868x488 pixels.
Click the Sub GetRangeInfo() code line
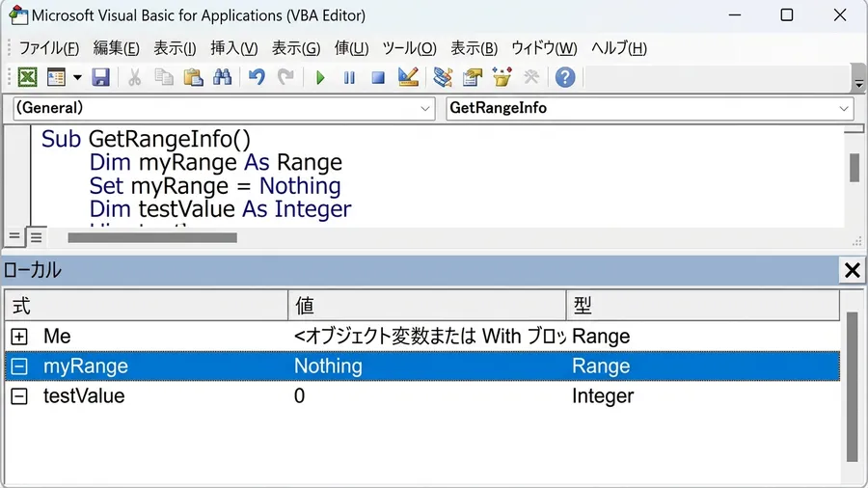[x=147, y=139]
